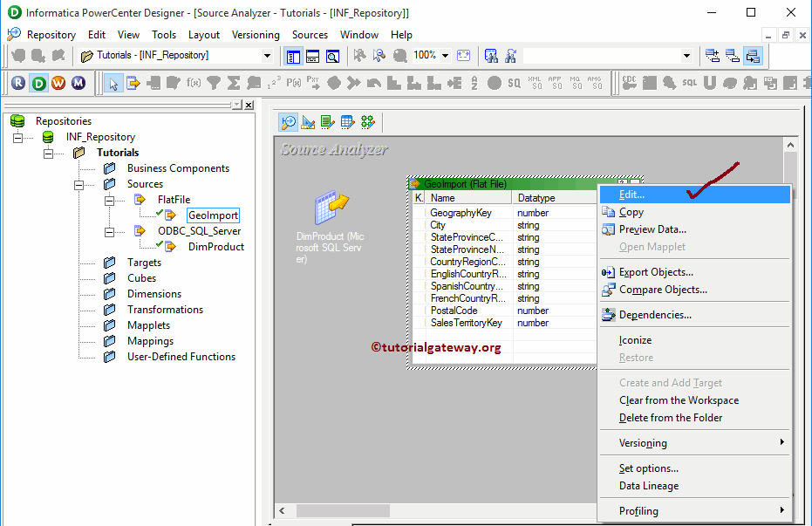
Task: Choose Export Objects... in context menu
Action: point(694,272)
